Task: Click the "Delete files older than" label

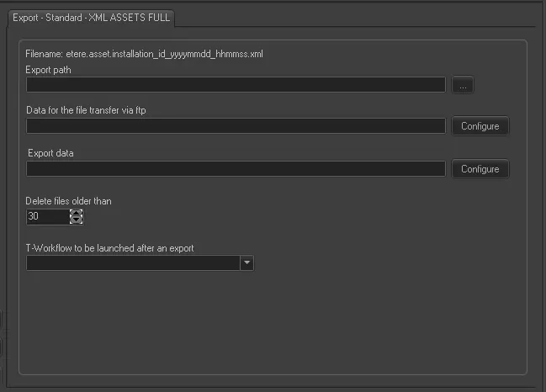Action: coord(69,201)
